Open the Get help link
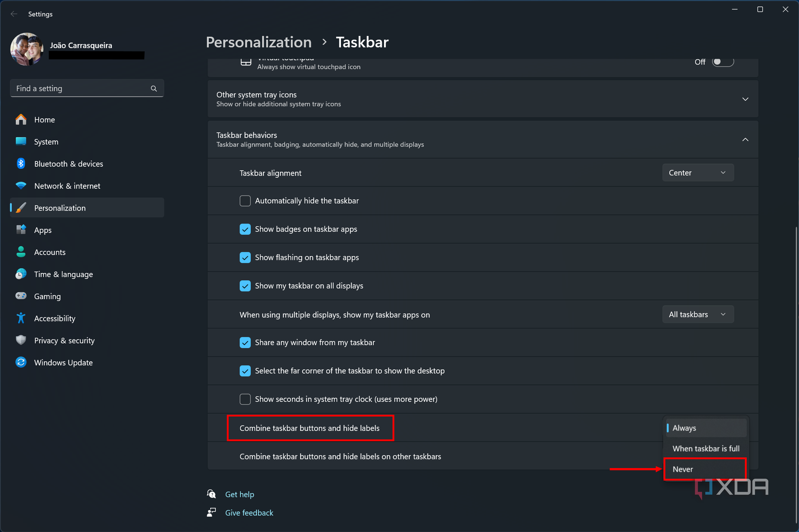This screenshot has height=532, width=799. pos(239,494)
